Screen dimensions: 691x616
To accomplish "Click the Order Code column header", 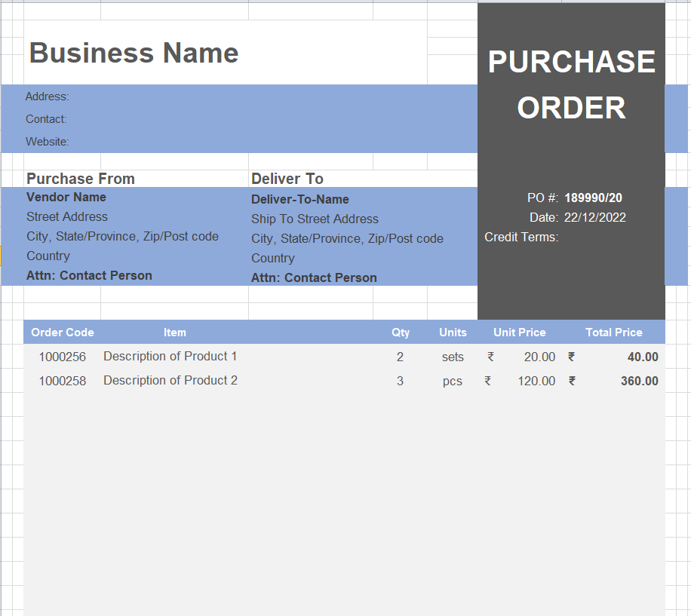I will point(63,332).
